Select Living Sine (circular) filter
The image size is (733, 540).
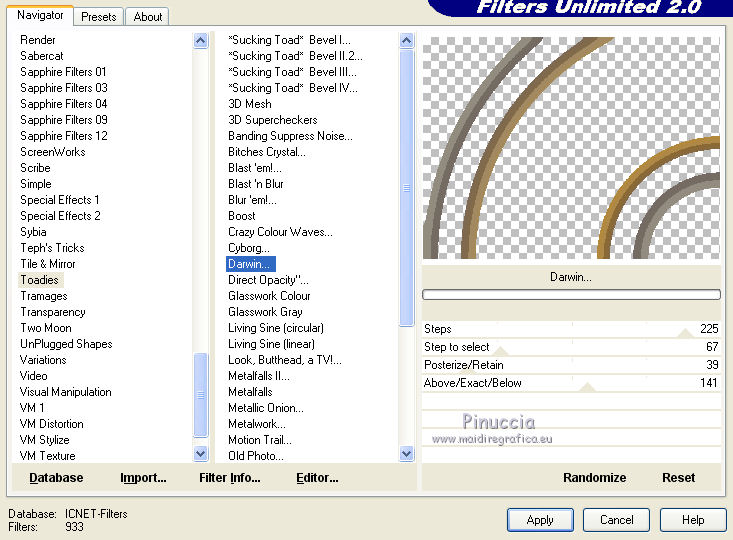(276, 328)
